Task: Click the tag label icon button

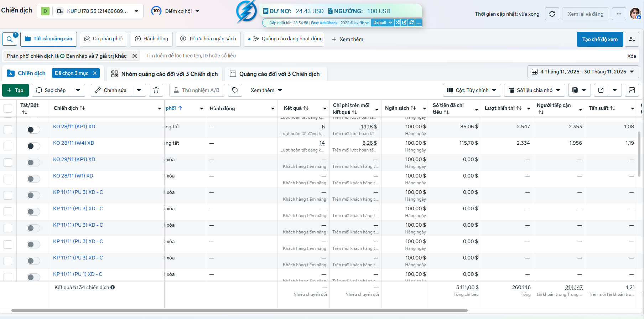Action: (235, 90)
